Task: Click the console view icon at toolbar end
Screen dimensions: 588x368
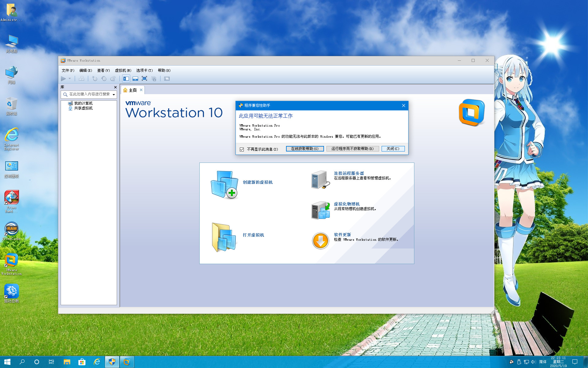Action: click(x=167, y=79)
